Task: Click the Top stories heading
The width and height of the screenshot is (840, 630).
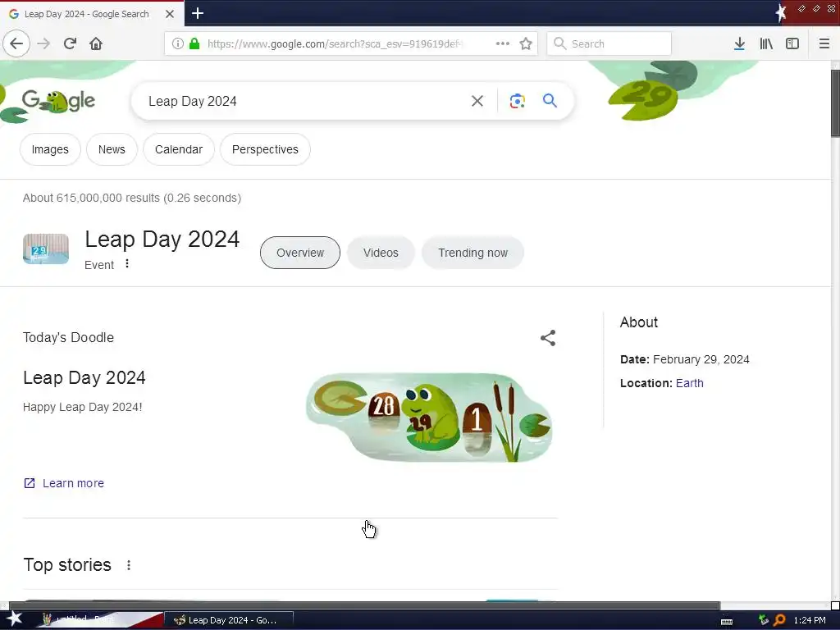Action: (67, 564)
